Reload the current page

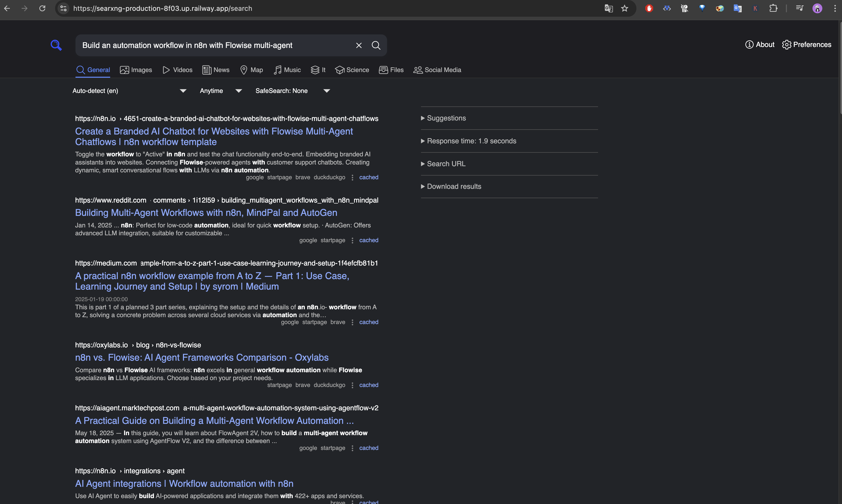pyautogui.click(x=42, y=8)
